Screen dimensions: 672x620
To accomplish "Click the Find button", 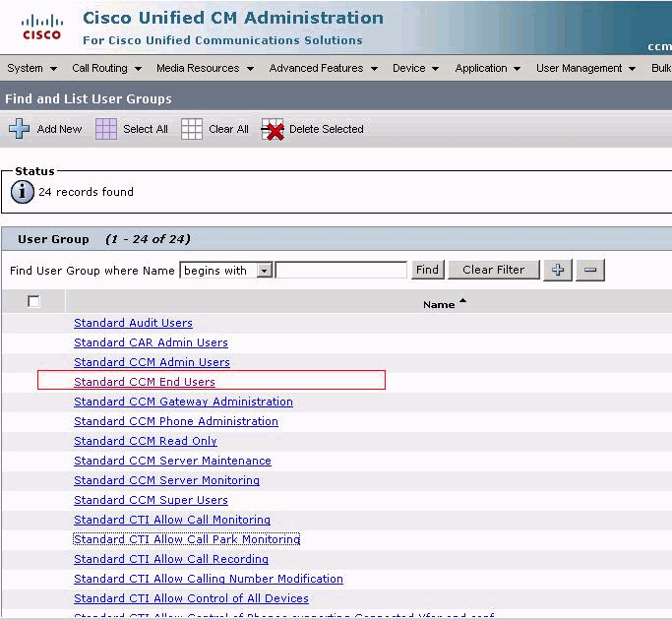I will [427, 270].
